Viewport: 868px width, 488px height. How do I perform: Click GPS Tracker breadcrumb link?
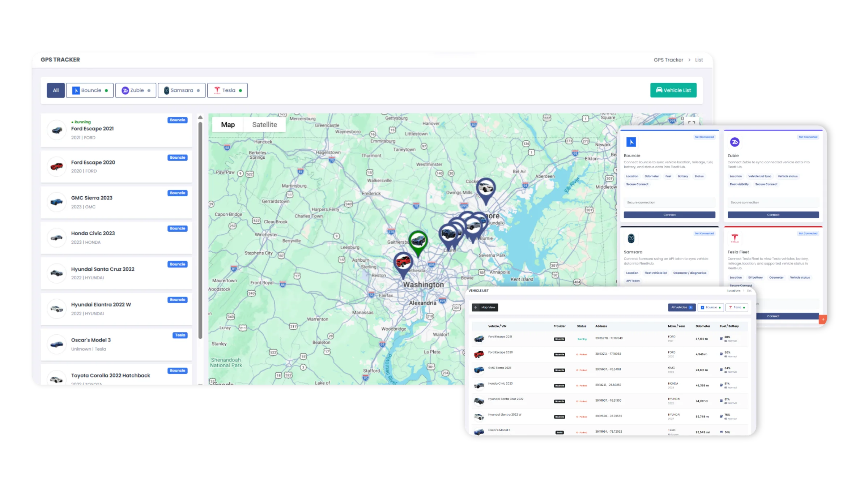[x=668, y=60]
